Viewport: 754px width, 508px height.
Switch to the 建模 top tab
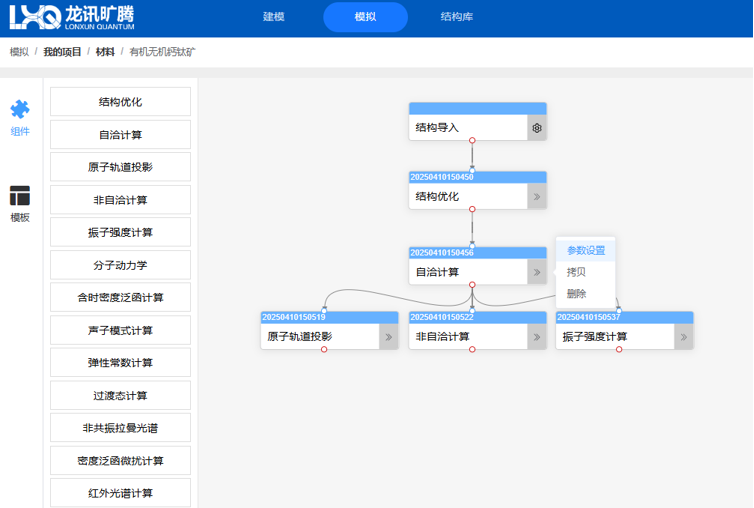274,17
